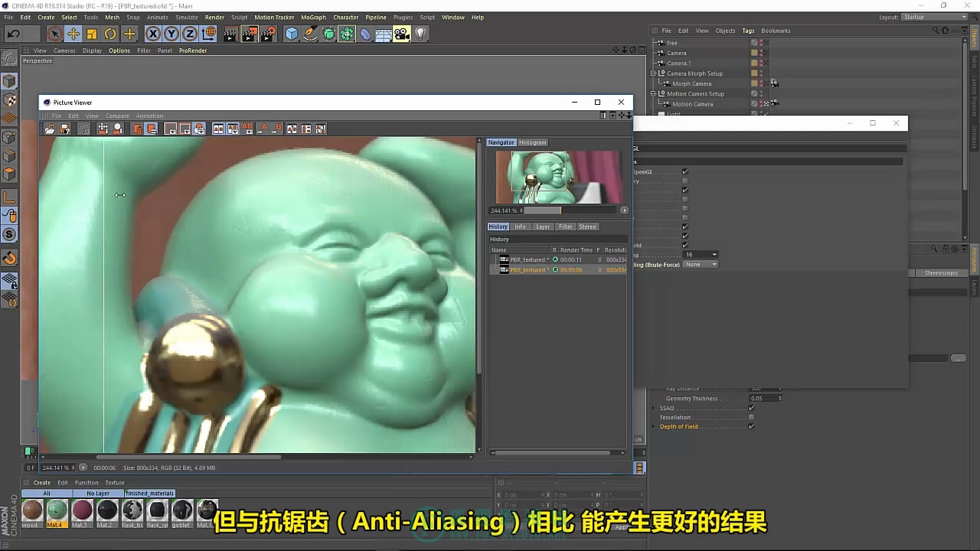The height and width of the screenshot is (551, 980).
Task: Toggle the Depth of Field checkbox
Action: tap(751, 426)
